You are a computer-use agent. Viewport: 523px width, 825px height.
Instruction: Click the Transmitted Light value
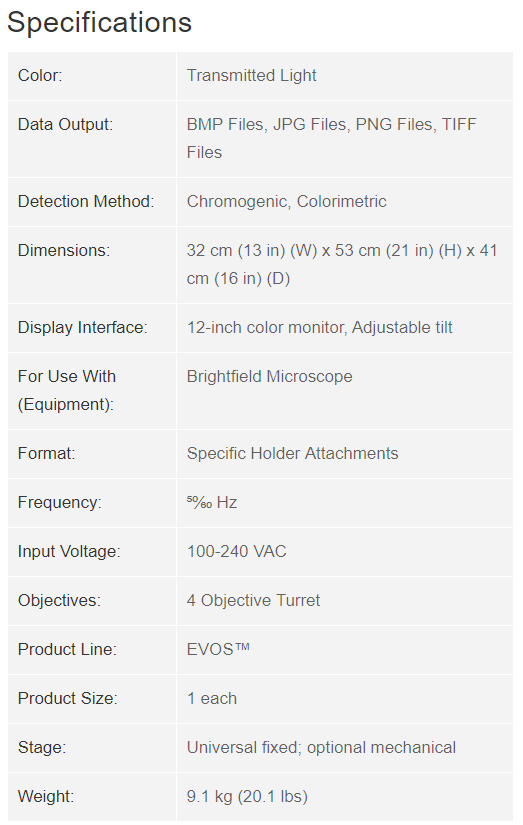(x=252, y=75)
